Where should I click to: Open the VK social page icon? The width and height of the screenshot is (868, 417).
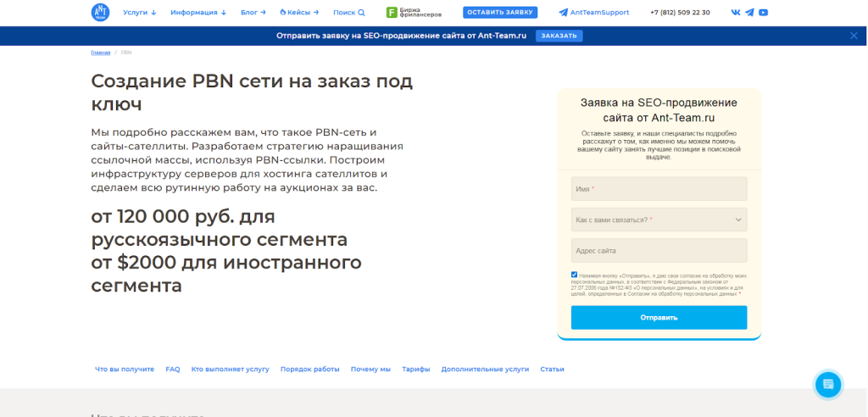[735, 13]
